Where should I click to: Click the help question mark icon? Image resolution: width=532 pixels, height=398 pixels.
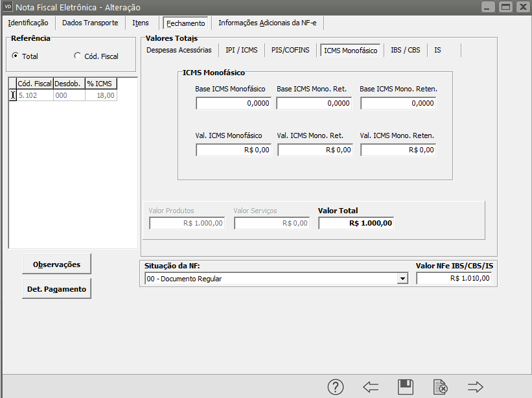pyautogui.click(x=335, y=387)
